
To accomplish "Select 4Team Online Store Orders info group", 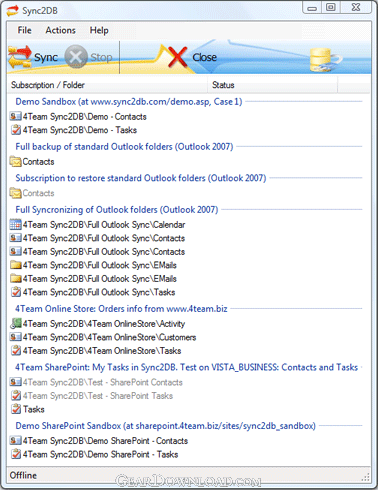I will click(121, 308).
